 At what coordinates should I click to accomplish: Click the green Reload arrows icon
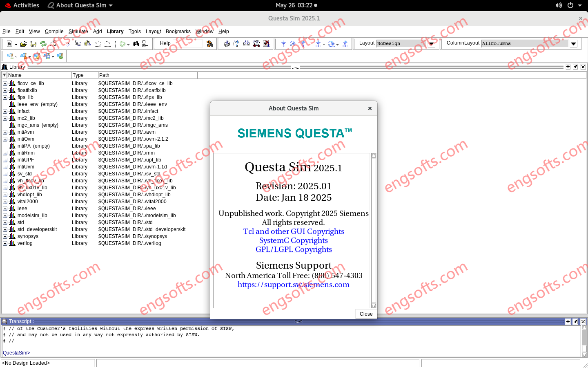(43, 44)
